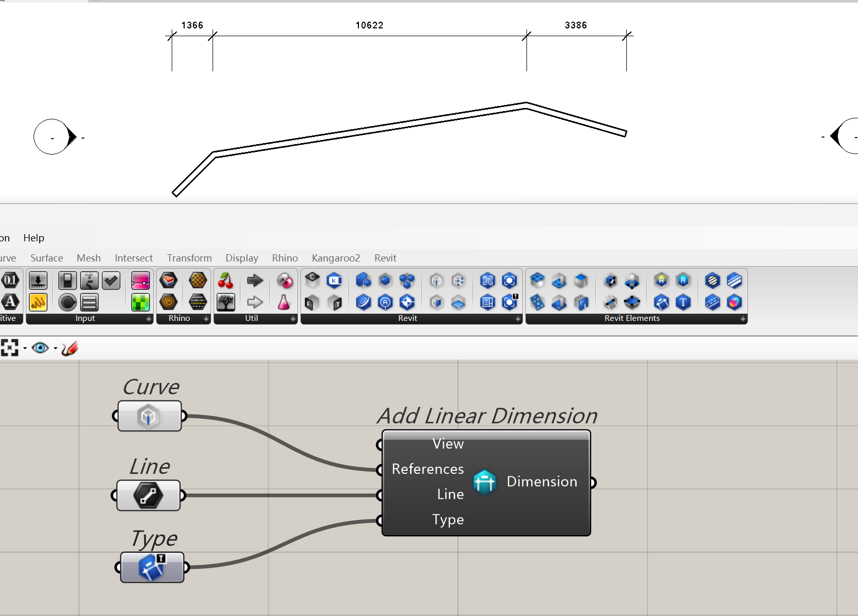Click the Dimension icon on Add Linear Dimension

[485, 482]
